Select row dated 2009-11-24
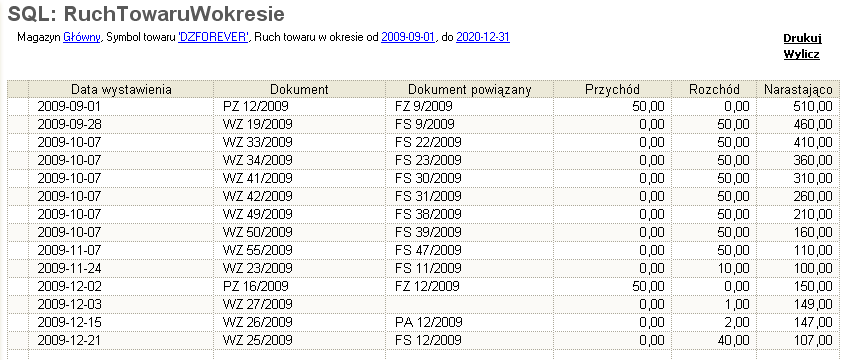Image resolution: width=842 pixels, height=360 pixels. coord(424,268)
